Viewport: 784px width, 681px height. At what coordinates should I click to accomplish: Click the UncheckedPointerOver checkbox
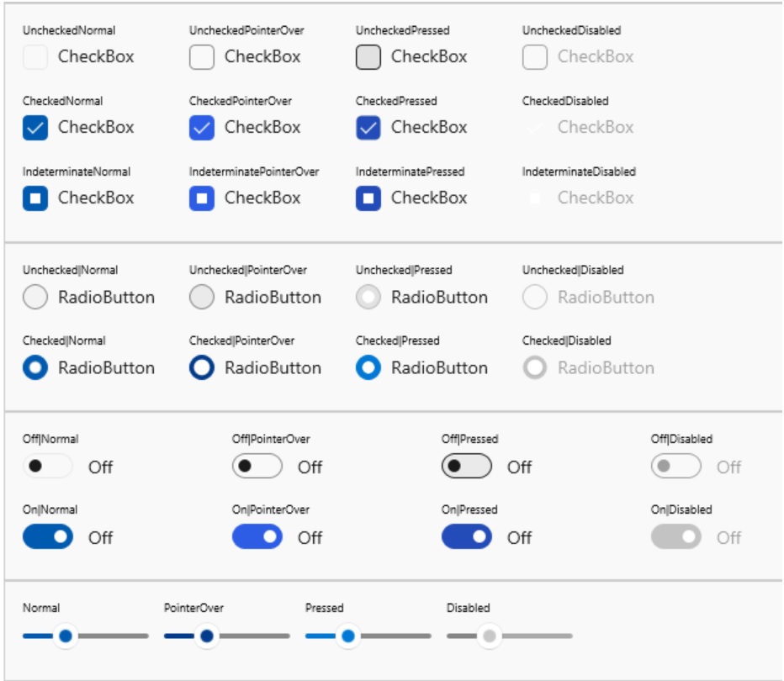point(202,57)
